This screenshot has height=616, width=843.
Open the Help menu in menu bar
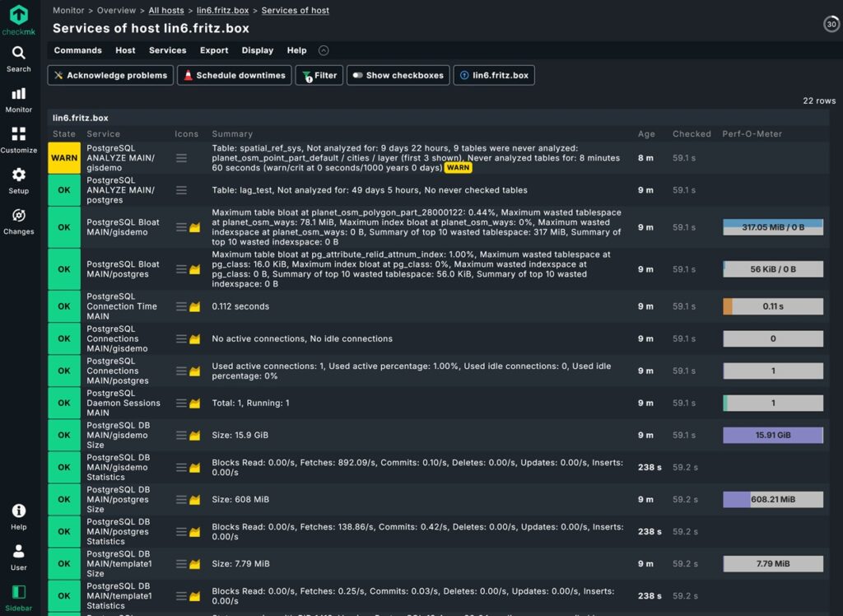coord(296,50)
